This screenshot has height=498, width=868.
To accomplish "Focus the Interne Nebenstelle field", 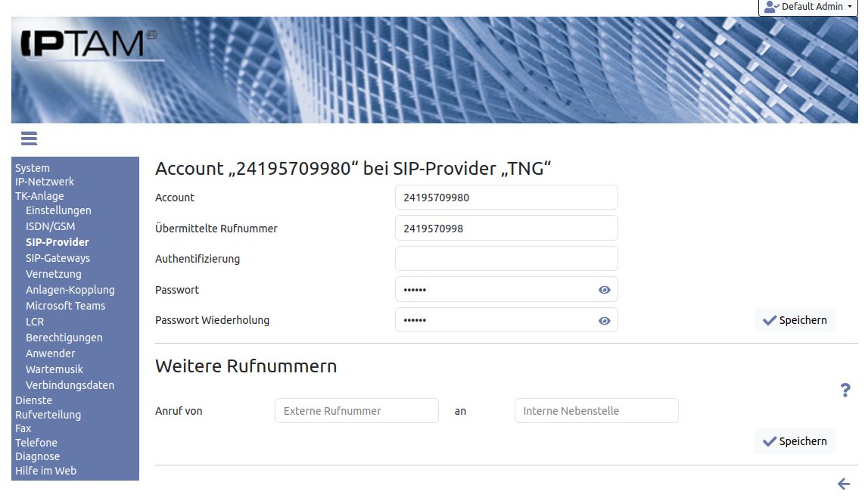I will click(596, 411).
